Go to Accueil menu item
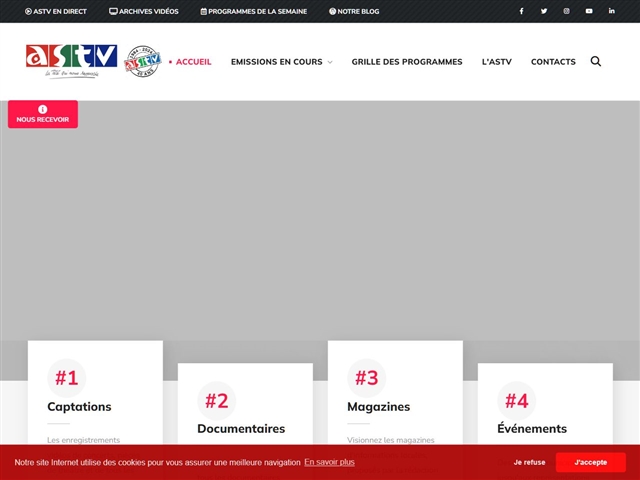 tap(193, 62)
